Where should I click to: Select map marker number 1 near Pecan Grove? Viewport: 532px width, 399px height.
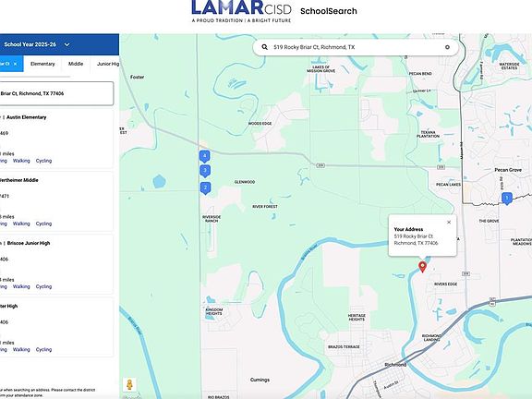507,199
